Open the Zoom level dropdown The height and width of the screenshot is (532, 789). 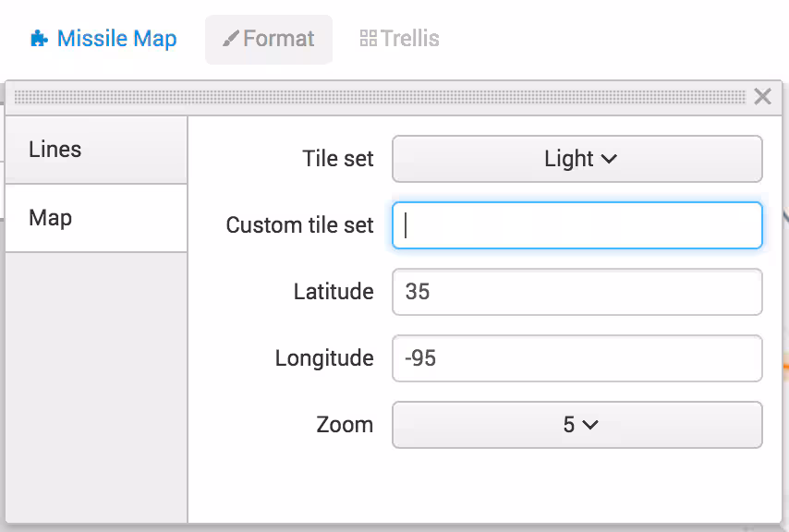(577, 425)
